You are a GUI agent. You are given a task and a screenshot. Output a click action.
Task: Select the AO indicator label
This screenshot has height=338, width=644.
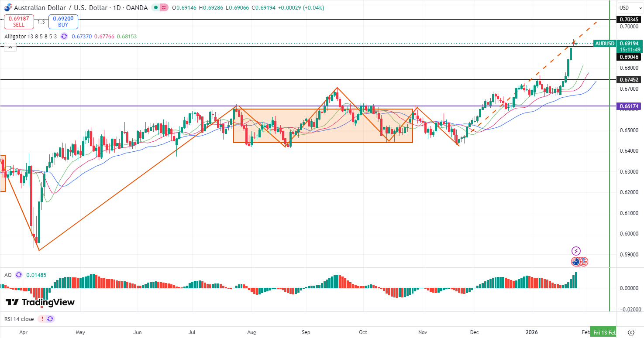tap(8, 275)
